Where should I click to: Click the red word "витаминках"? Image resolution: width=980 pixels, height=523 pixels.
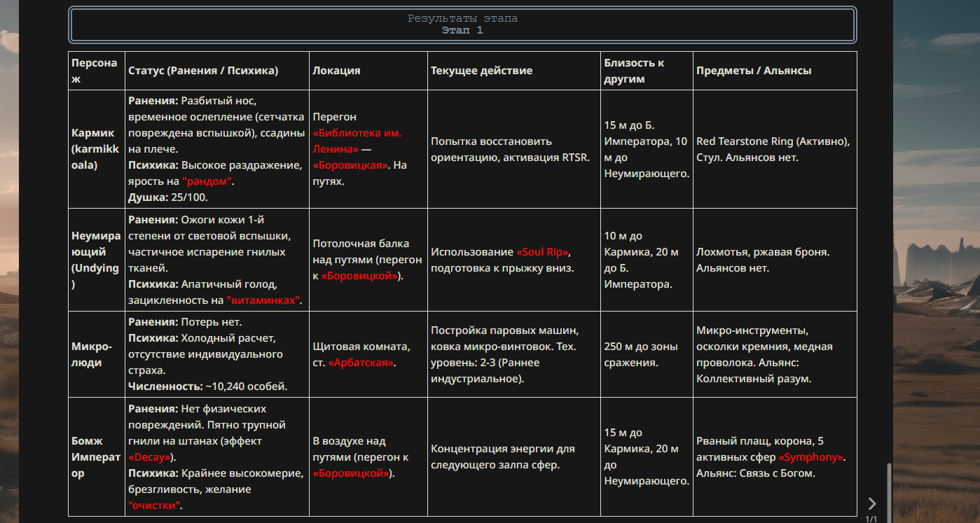click(x=263, y=300)
